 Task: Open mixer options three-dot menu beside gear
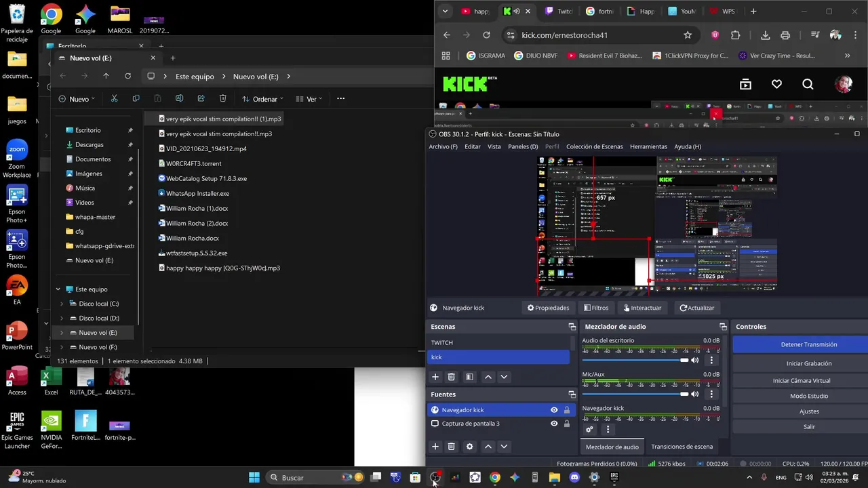tap(608, 429)
